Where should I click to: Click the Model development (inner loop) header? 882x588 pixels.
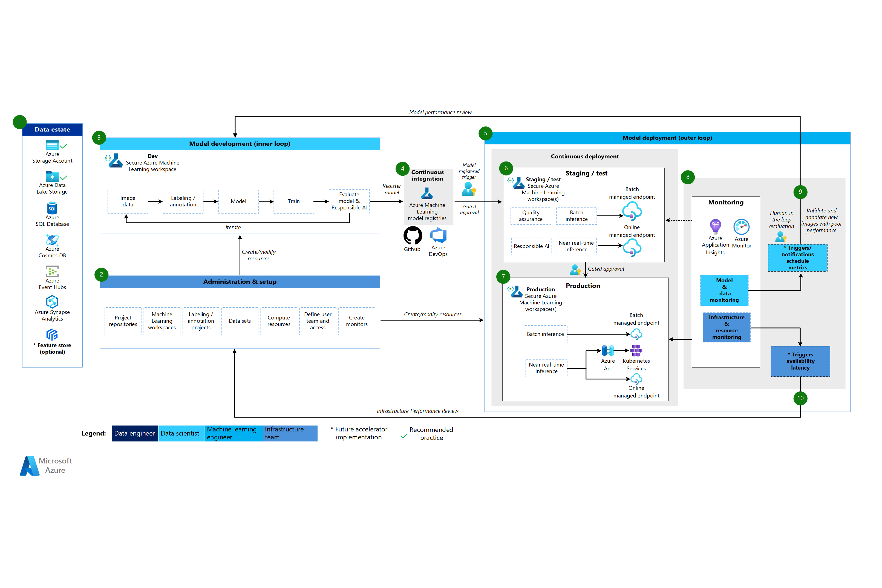(240, 144)
